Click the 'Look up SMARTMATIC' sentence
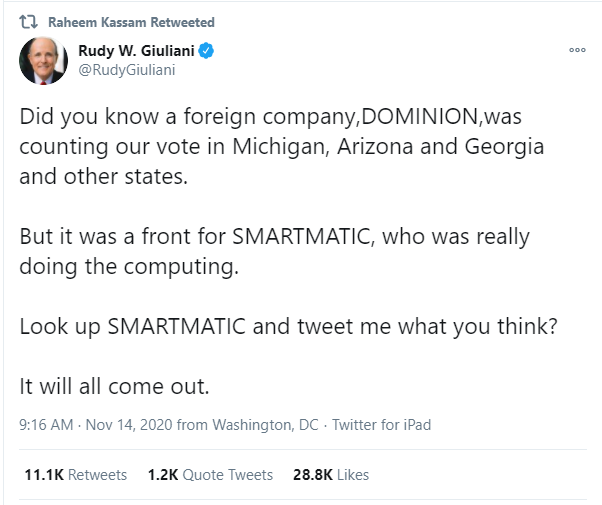This screenshot has height=505, width=602. coord(288,327)
